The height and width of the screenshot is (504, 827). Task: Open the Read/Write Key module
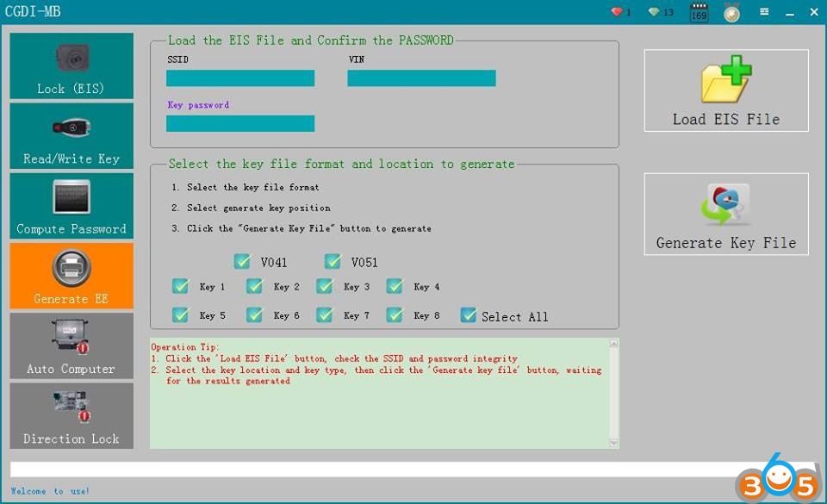point(72,136)
